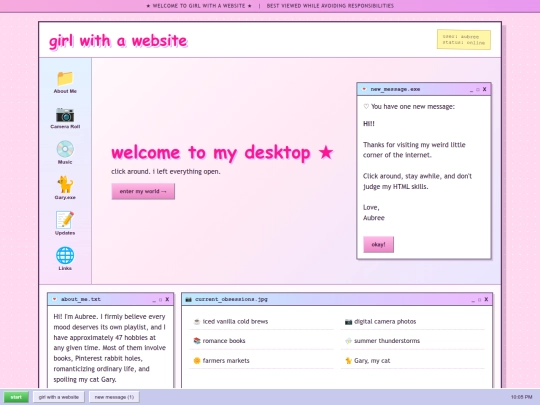Minimize the current_obsessions.jpg window
The width and height of the screenshot is (540, 405).
tap(473, 300)
